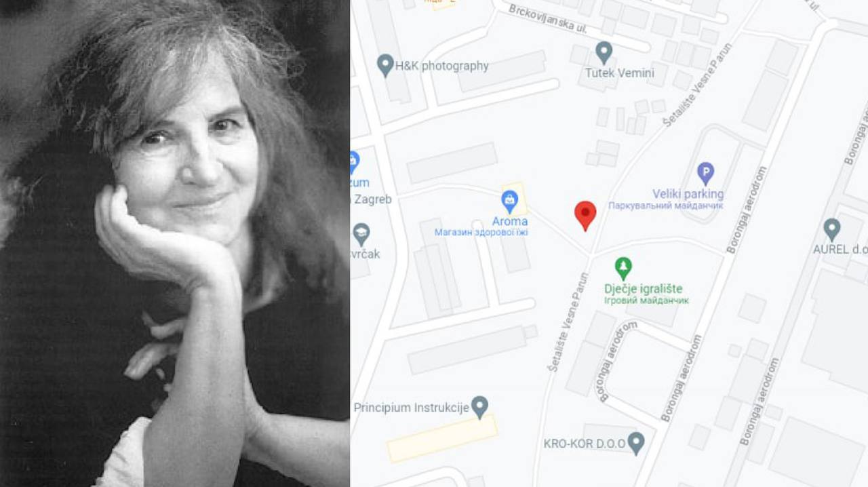Open the Tutek Vemini location pin

[604, 53]
